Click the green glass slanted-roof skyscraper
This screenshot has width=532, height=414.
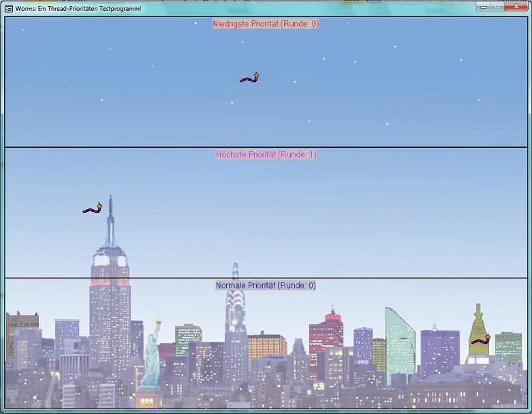[399, 344]
